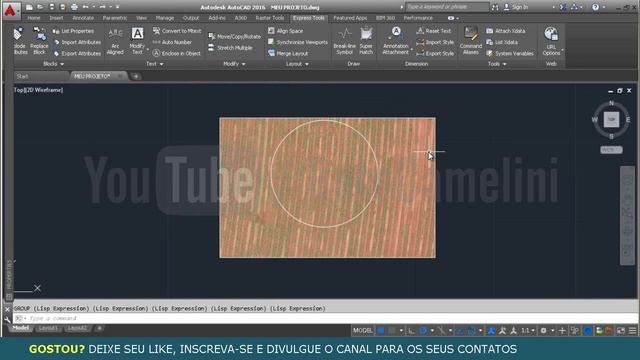Click the Explode Attributes tool
The image size is (640, 360).
19,41
